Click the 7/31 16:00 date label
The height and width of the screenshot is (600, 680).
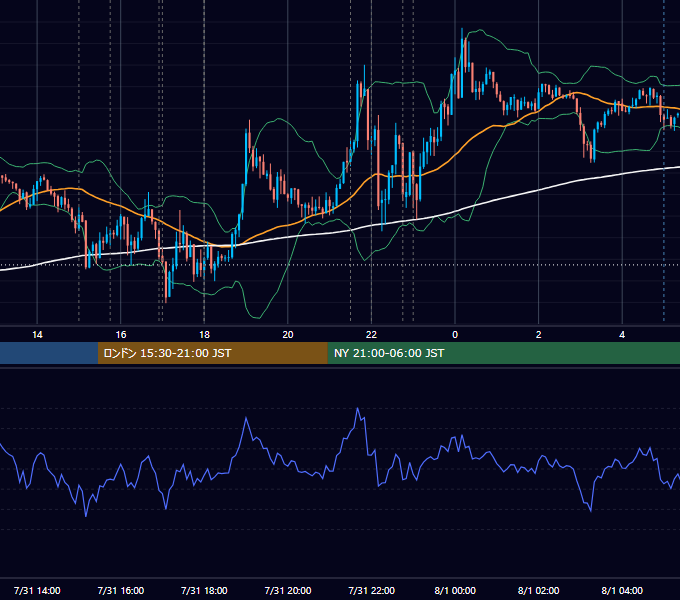tap(121, 590)
